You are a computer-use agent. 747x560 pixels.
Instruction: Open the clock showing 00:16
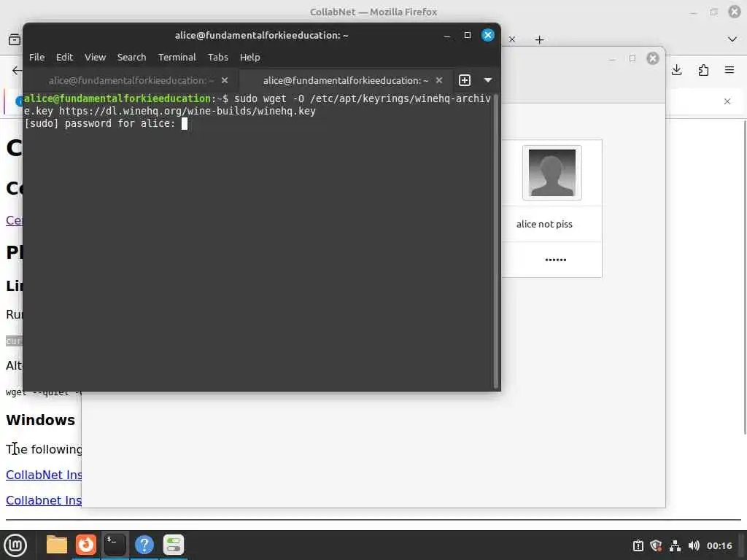719,545
